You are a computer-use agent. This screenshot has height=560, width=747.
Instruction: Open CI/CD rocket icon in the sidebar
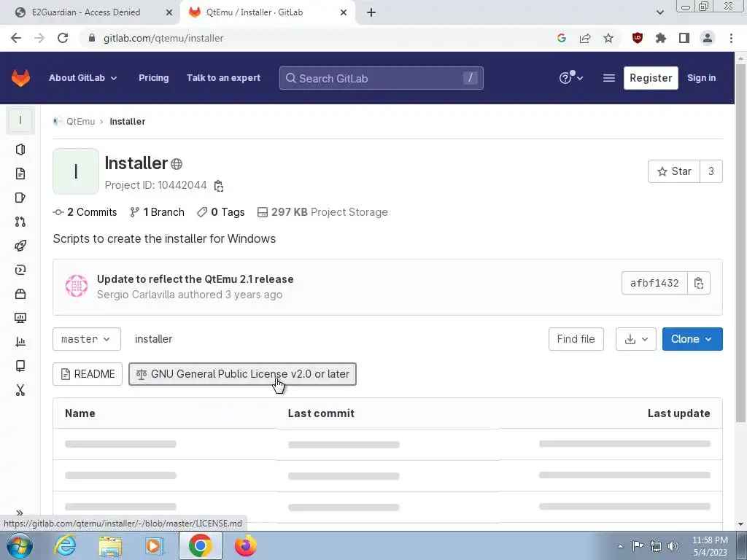click(20, 246)
